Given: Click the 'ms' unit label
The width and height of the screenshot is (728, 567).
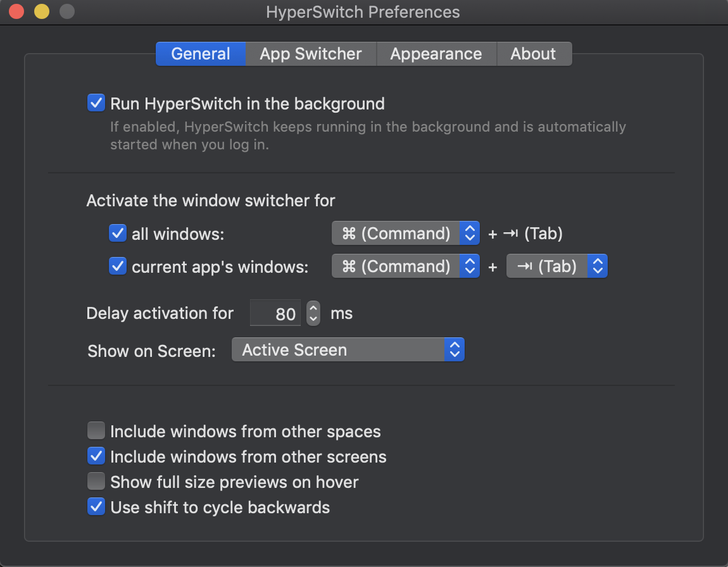Looking at the screenshot, I should (x=342, y=314).
